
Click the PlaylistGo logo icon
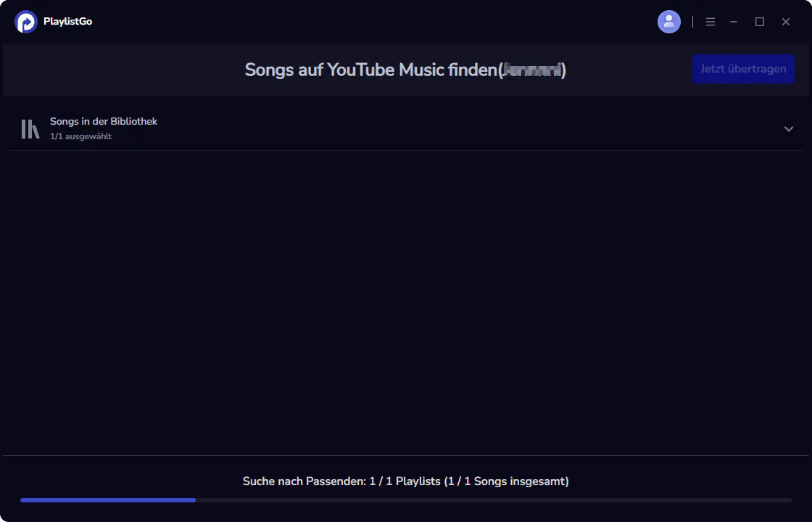pyautogui.click(x=26, y=22)
